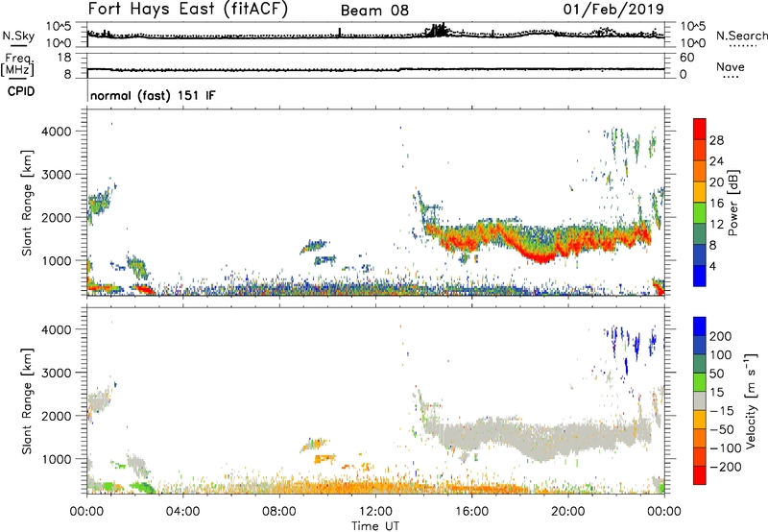Click the 'Nave' legend label
Viewport: 768px width, 532px height.
tap(731, 67)
